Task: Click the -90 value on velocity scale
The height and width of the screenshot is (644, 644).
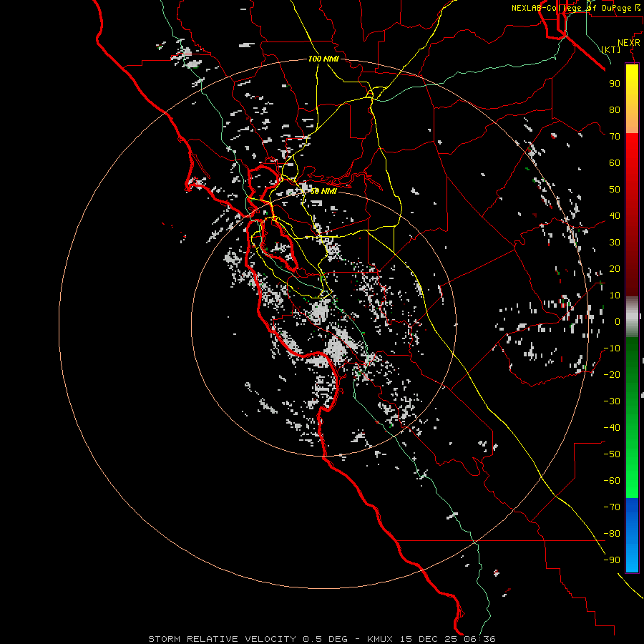Action: 612,560
